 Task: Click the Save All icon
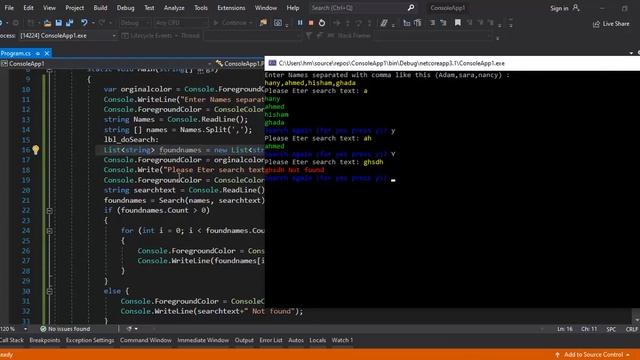pos(69,23)
